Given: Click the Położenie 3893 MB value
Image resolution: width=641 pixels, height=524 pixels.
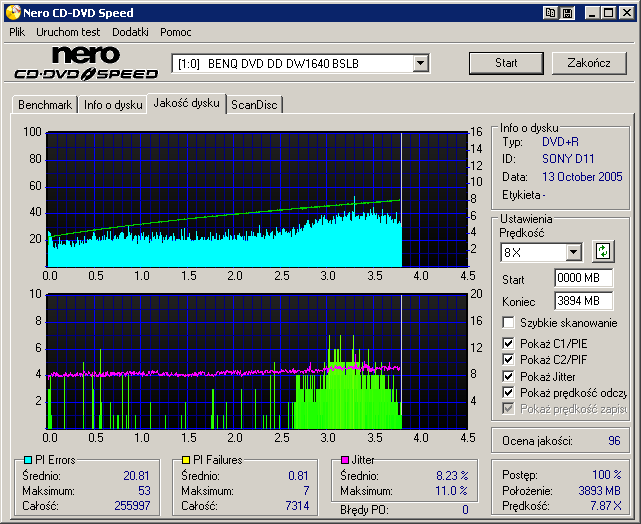Looking at the screenshot, I should point(600,490).
